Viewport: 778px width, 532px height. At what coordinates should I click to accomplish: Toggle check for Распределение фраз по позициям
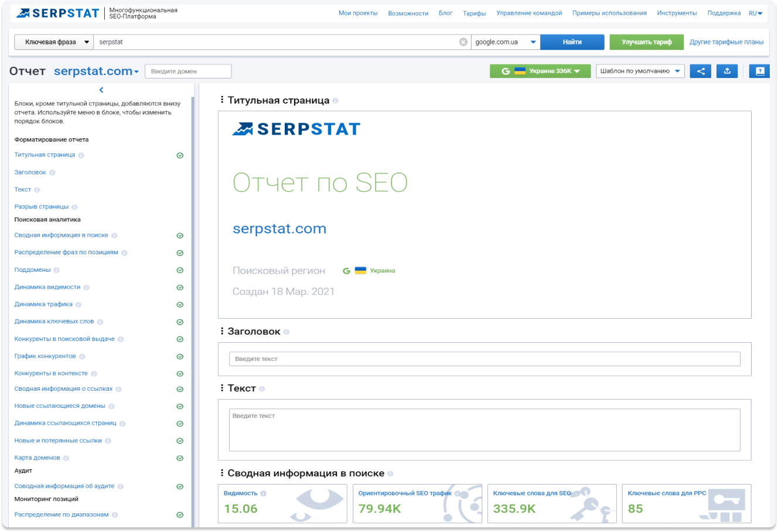(180, 253)
